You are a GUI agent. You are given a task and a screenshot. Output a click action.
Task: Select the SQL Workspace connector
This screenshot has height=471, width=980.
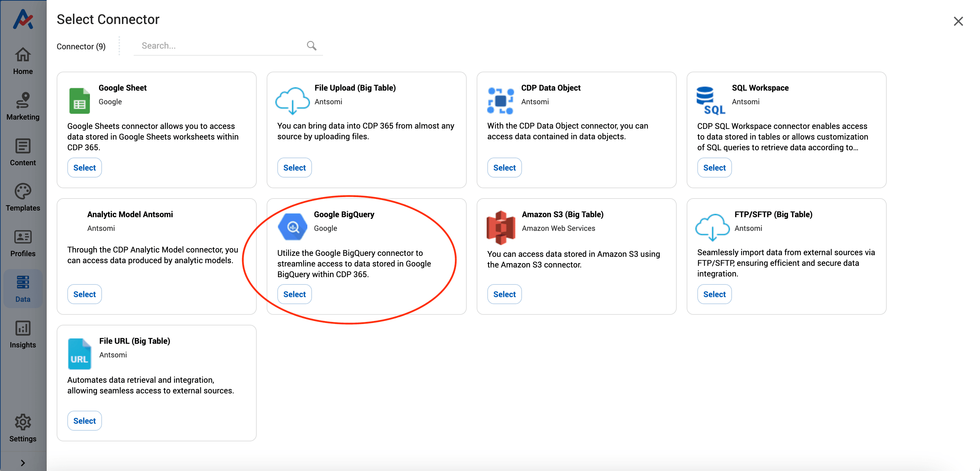coord(714,167)
